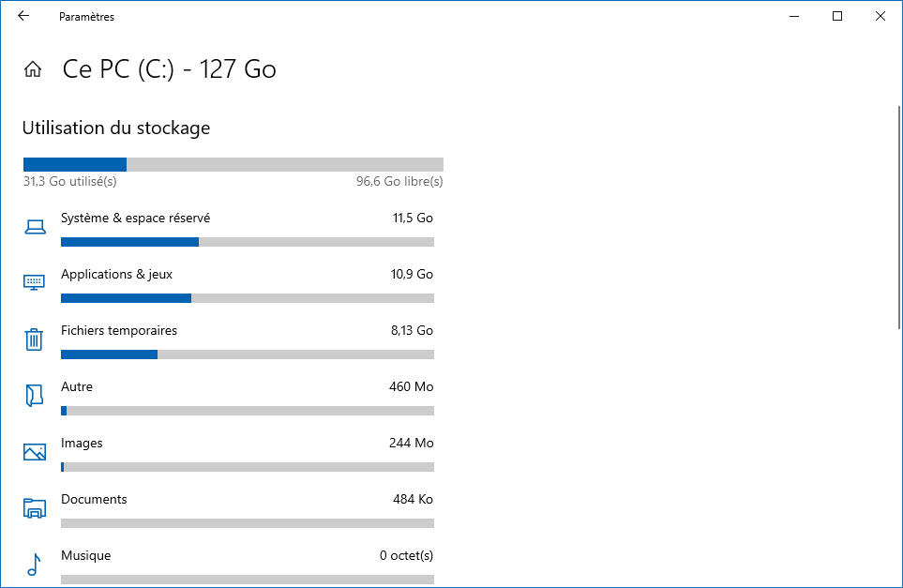Viewport: 903px width, 588px height.
Task: Open Système & espace réservé details
Action: point(229,229)
